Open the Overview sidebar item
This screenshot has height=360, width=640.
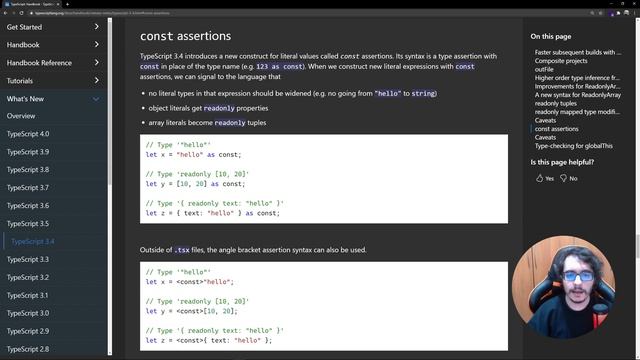point(21,116)
